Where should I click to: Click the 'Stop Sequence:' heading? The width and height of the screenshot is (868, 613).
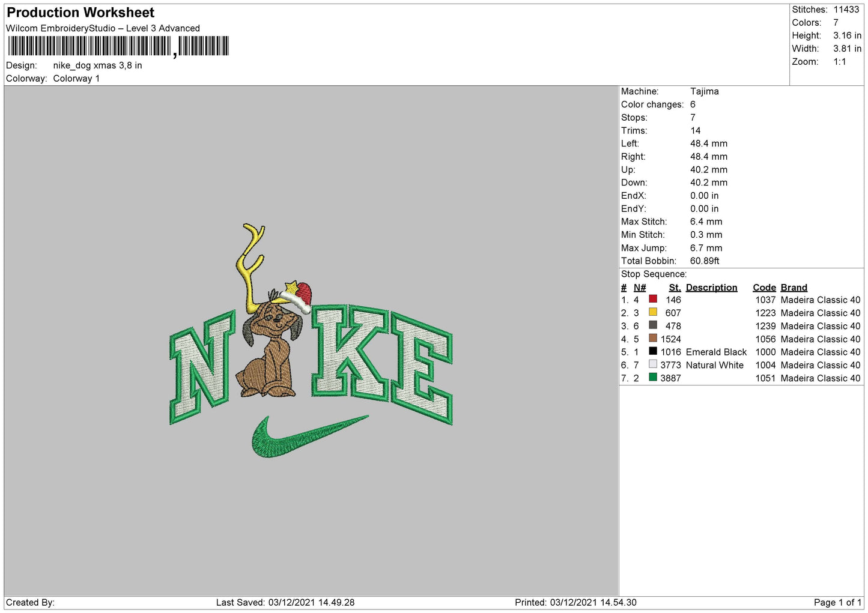654,274
